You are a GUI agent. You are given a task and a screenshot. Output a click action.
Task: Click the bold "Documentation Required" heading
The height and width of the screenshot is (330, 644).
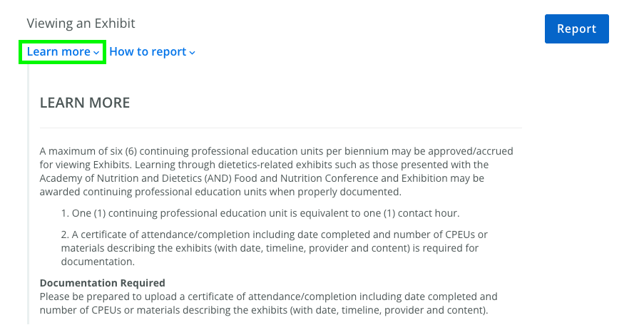coord(102,283)
